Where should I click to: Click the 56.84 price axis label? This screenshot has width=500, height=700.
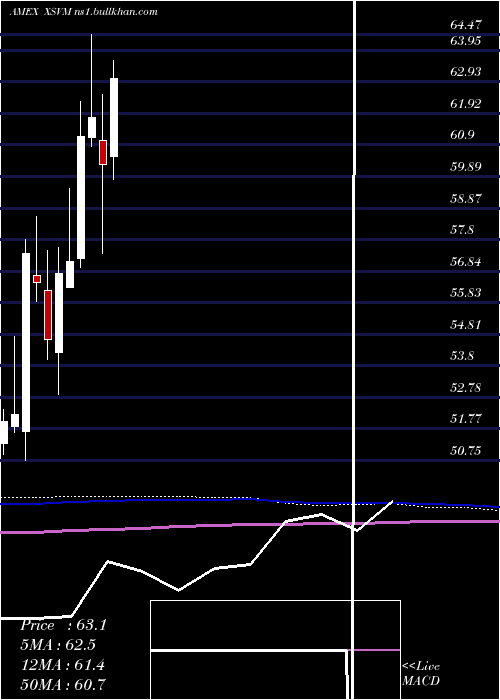tap(466, 261)
